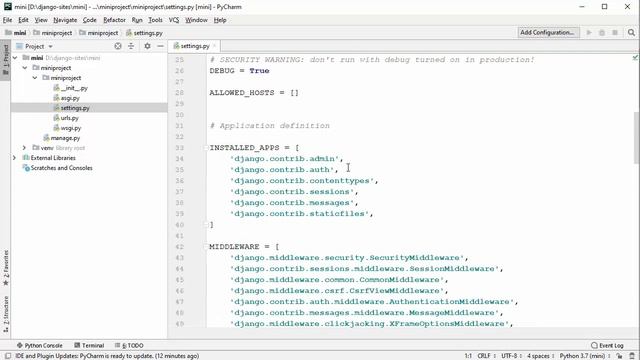This screenshot has width=640, height=360.
Task: Click the UTF-8 encoding selector
Action: (511, 356)
